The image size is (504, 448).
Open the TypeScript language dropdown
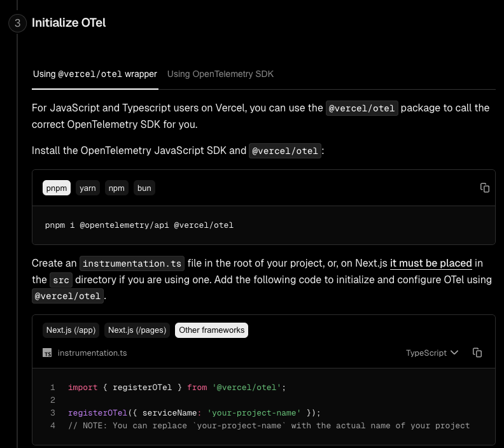click(x=432, y=353)
